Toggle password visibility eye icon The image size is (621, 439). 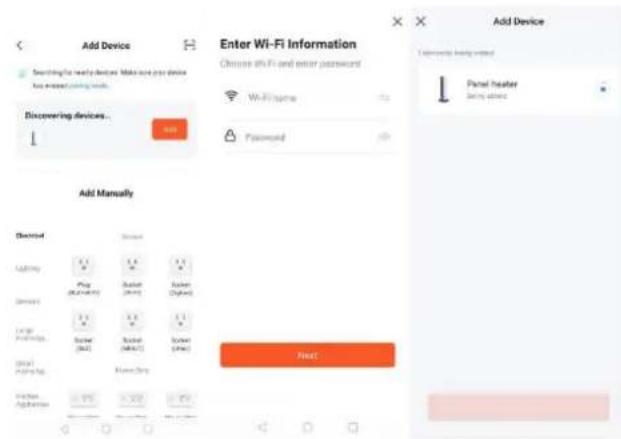pos(384,137)
